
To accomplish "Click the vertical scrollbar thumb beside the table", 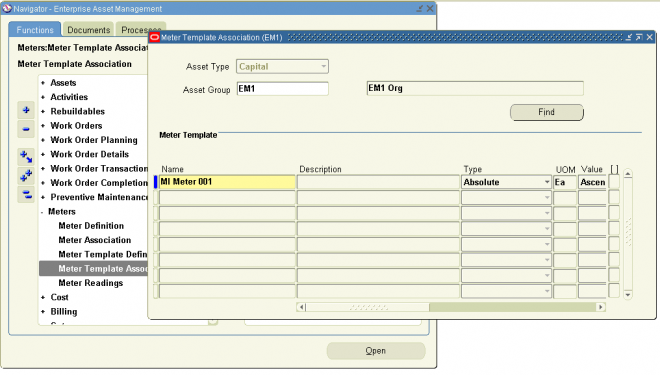I will click(628, 232).
